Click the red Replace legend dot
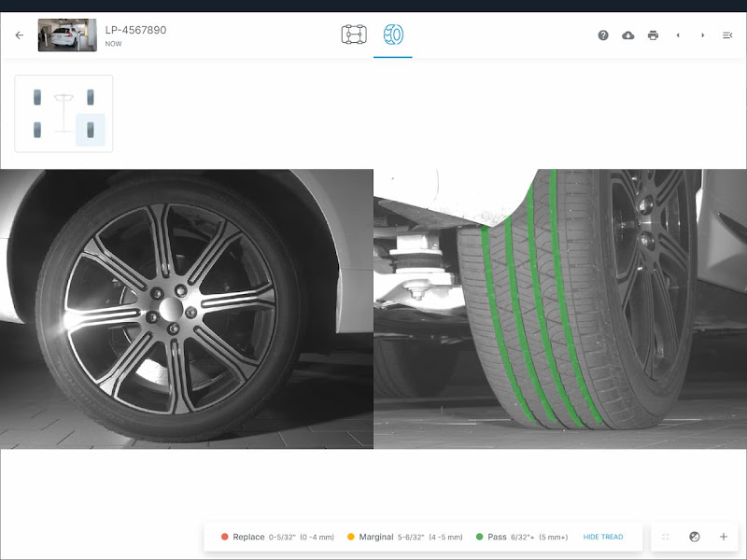 pyautogui.click(x=225, y=537)
